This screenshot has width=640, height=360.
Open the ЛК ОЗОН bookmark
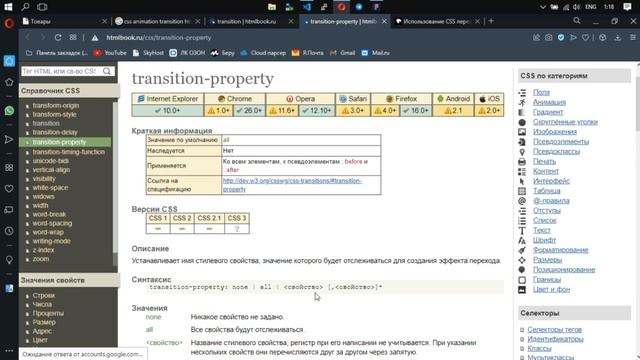pyautogui.click(x=187, y=53)
